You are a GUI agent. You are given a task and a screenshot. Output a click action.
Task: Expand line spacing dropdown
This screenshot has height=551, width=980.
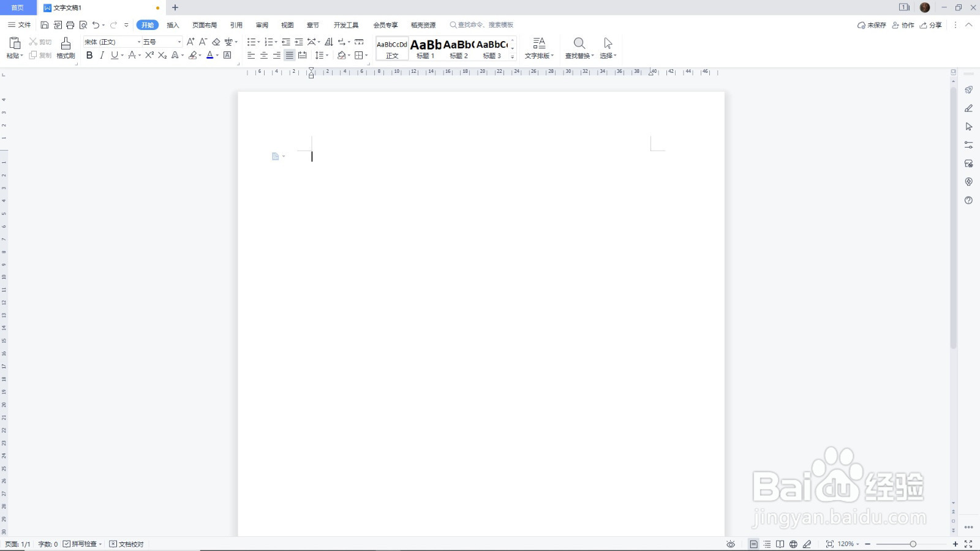pos(328,56)
